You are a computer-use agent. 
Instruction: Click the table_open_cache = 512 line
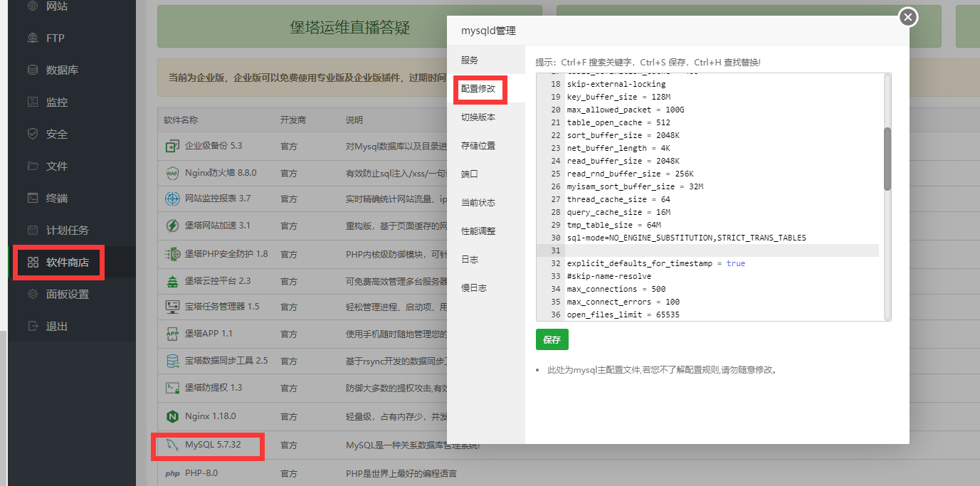pos(618,122)
